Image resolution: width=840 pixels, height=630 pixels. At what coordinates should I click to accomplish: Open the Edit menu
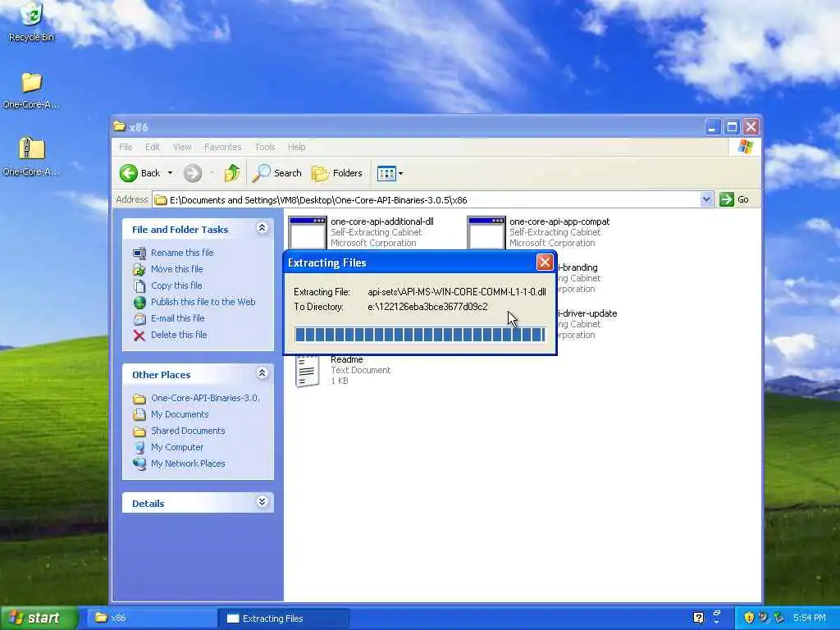pos(152,147)
